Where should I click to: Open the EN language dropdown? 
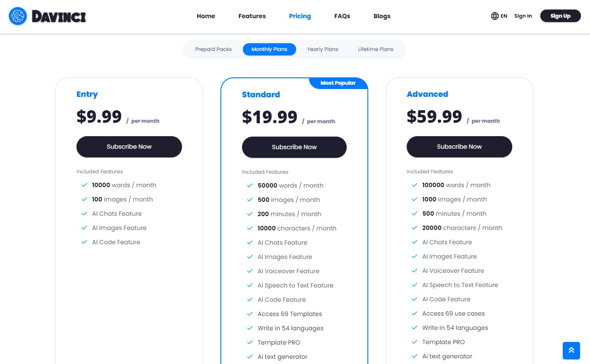(x=504, y=16)
